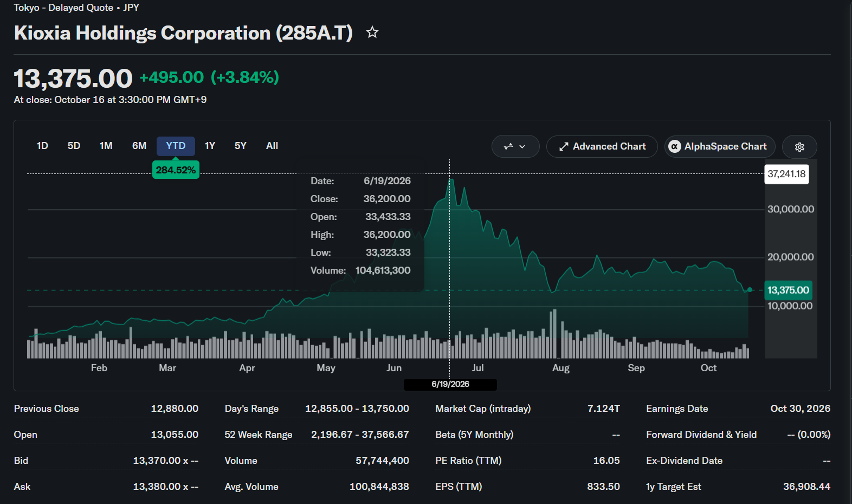852x504 pixels.
Task: Select the 1D time range
Action: click(42, 146)
